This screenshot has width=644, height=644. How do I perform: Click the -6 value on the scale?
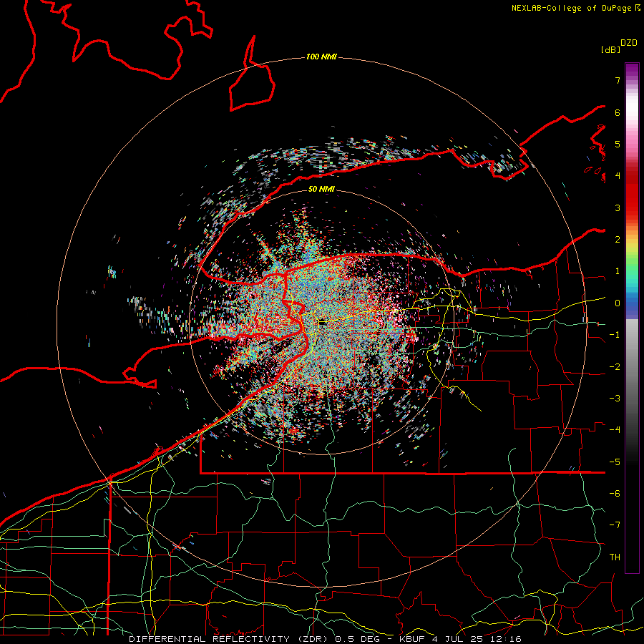pyautogui.click(x=615, y=494)
